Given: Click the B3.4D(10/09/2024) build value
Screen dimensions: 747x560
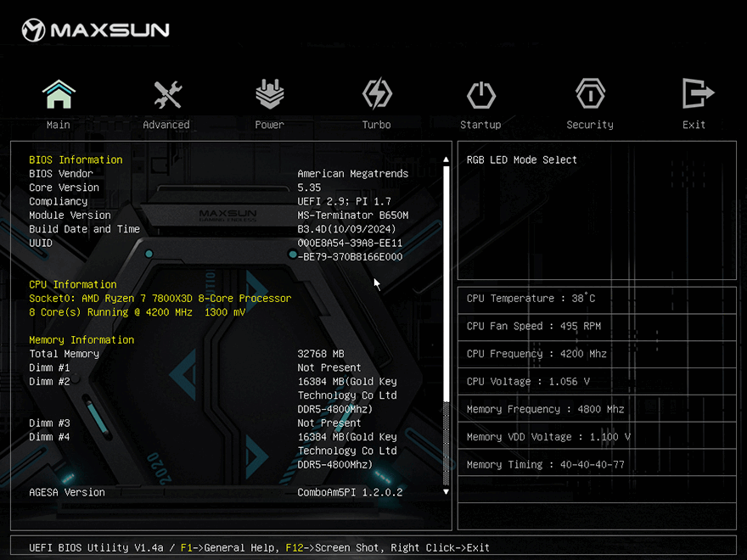Looking at the screenshot, I should coord(347,229).
